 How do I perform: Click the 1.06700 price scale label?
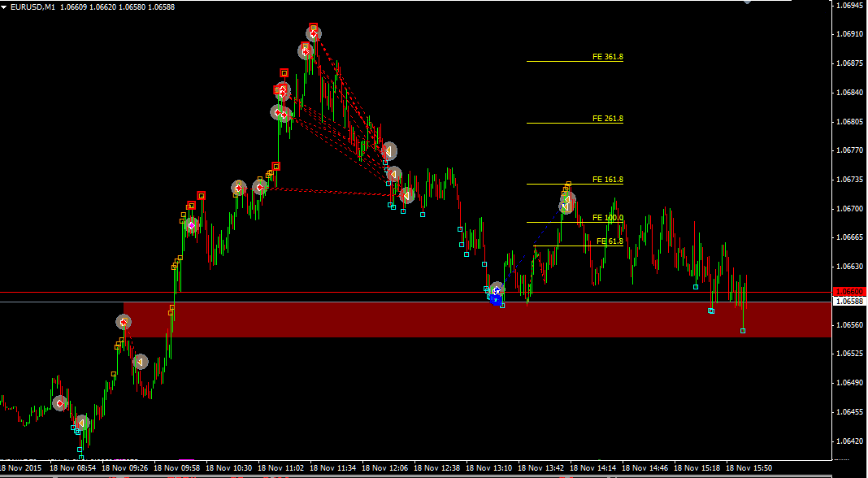click(850, 209)
